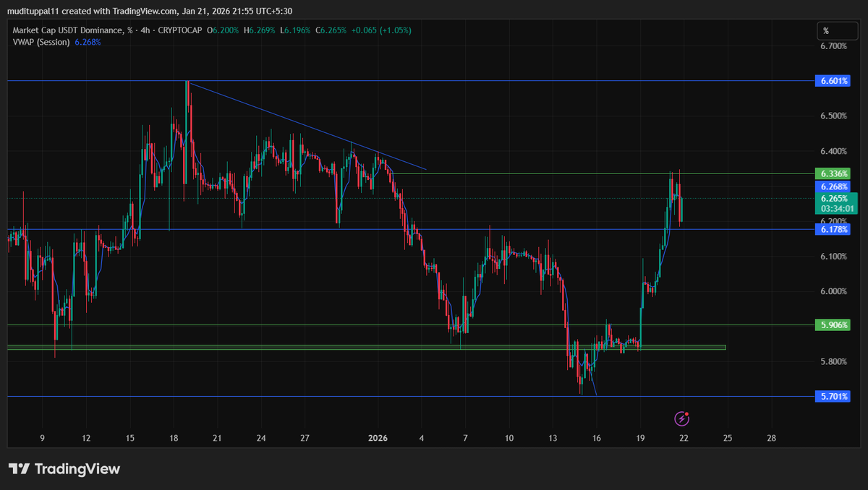Click the blue 6.268% VWAP label
Image resolution: width=868 pixels, height=490 pixels.
pos(833,186)
